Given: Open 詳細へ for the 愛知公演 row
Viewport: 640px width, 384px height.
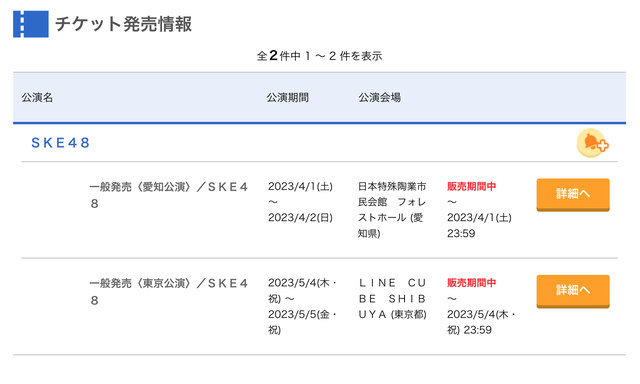Looking at the screenshot, I should [x=573, y=195].
